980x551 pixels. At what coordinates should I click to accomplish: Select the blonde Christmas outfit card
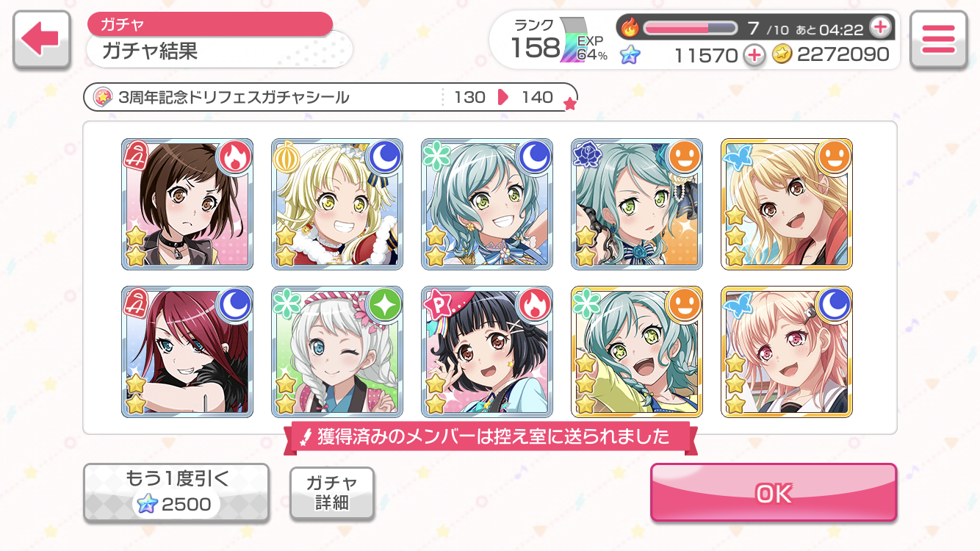tap(337, 204)
